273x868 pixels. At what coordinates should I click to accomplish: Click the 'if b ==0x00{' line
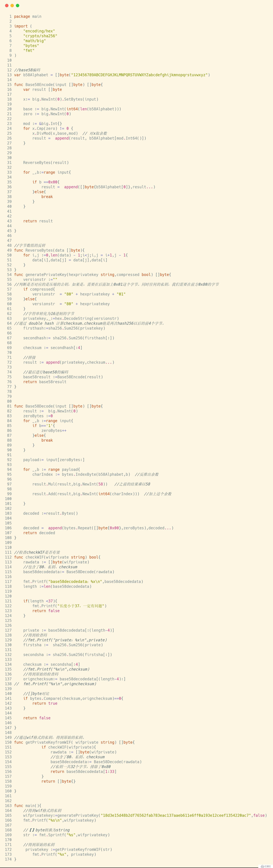[x=46, y=182]
